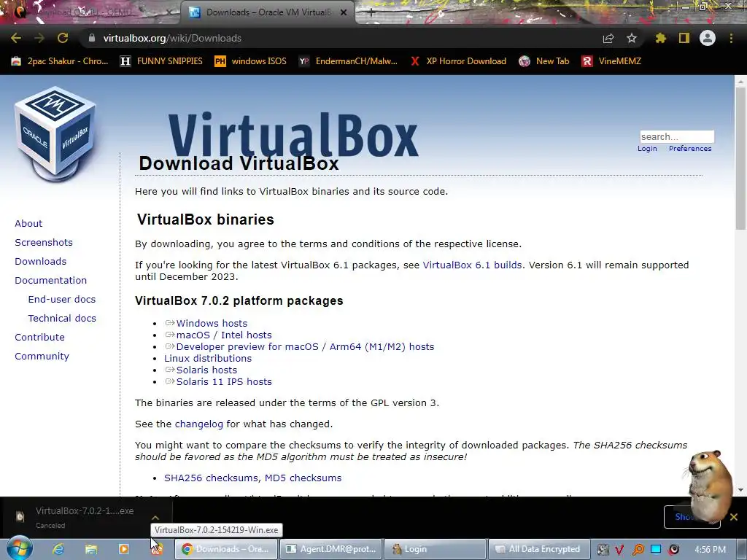Open the Windows Start orb
The height and width of the screenshot is (560, 747).
click(19, 548)
